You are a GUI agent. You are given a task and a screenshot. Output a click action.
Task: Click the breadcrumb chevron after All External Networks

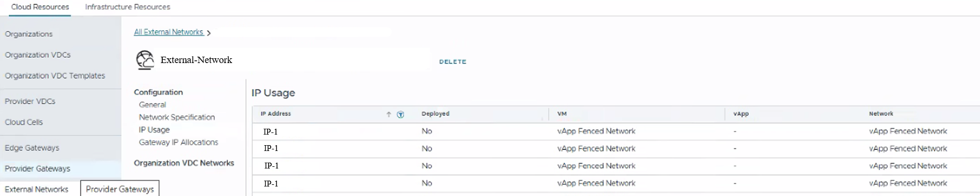pyautogui.click(x=209, y=33)
